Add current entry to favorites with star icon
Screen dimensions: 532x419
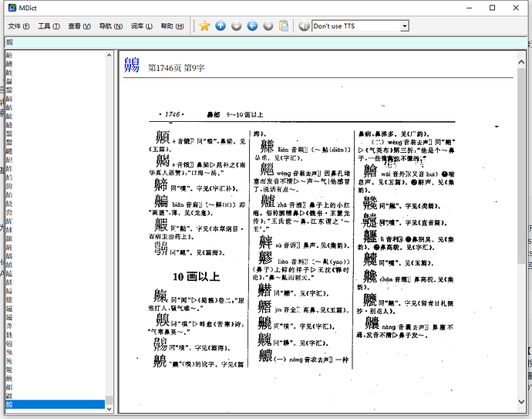[x=204, y=25]
